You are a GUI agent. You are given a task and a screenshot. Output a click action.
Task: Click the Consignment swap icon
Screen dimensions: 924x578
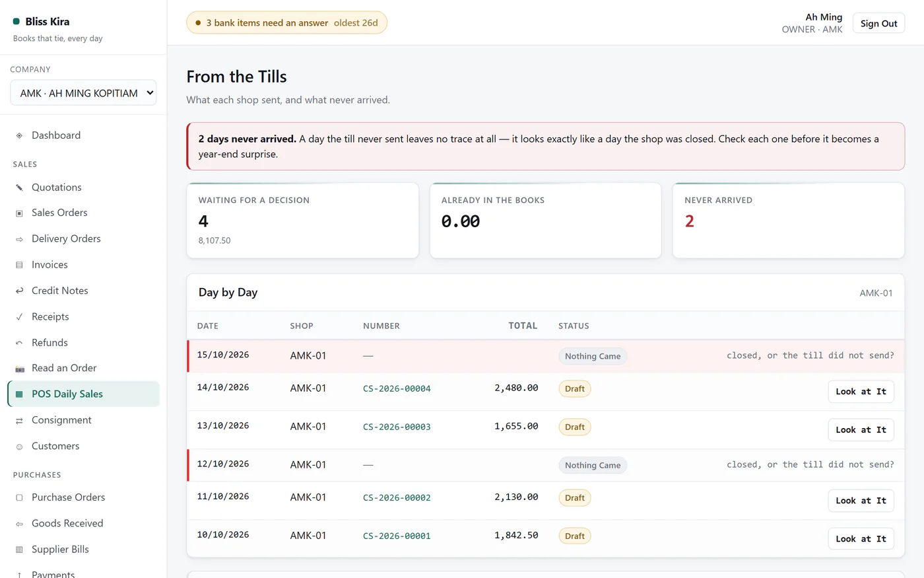click(x=19, y=420)
